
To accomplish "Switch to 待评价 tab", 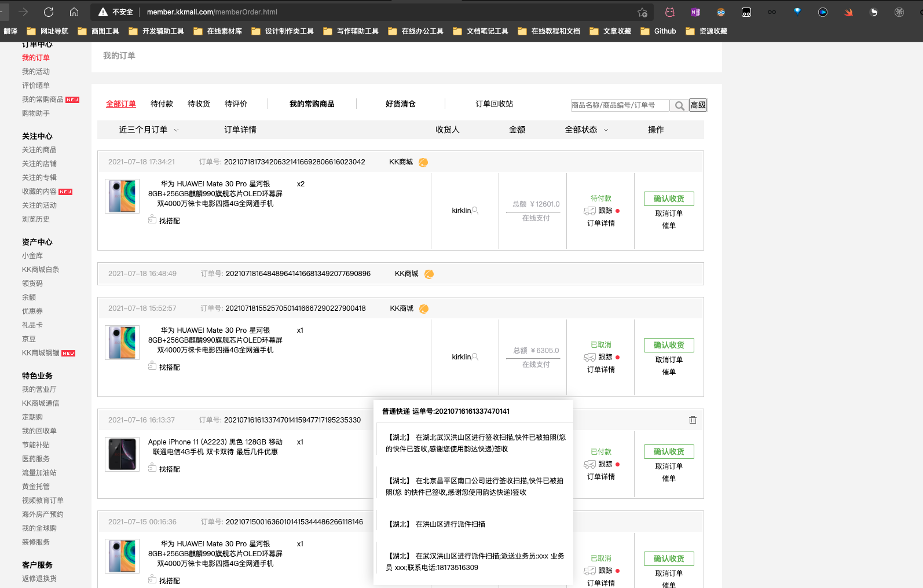I will (x=236, y=104).
